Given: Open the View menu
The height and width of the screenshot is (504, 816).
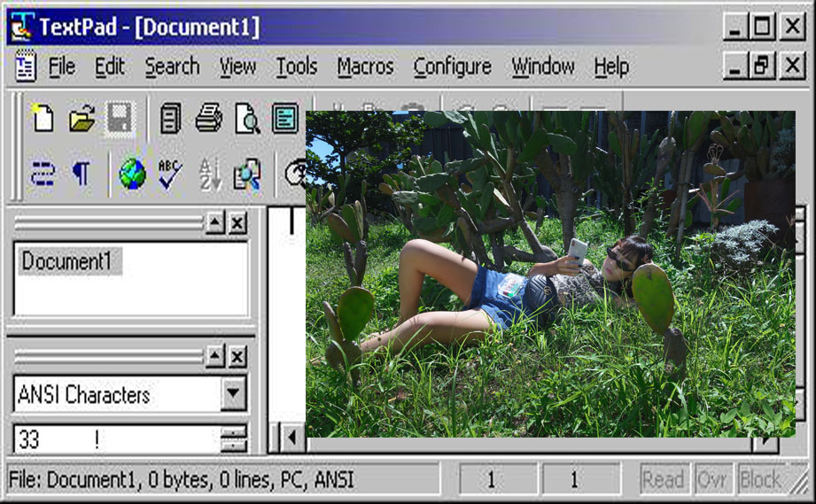Looking at the screenshot, I should (237, 66).
